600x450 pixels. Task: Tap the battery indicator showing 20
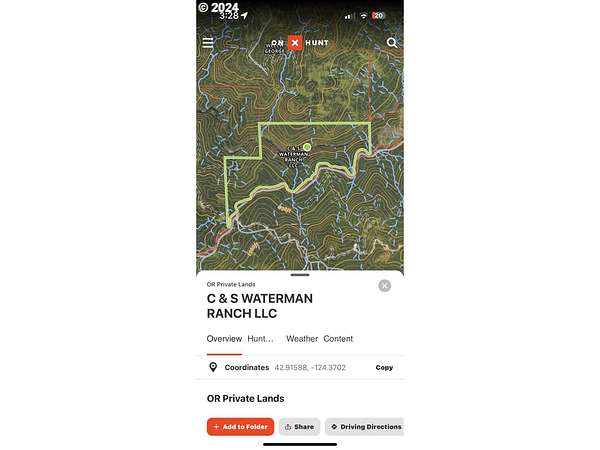(x=378, y=16)
